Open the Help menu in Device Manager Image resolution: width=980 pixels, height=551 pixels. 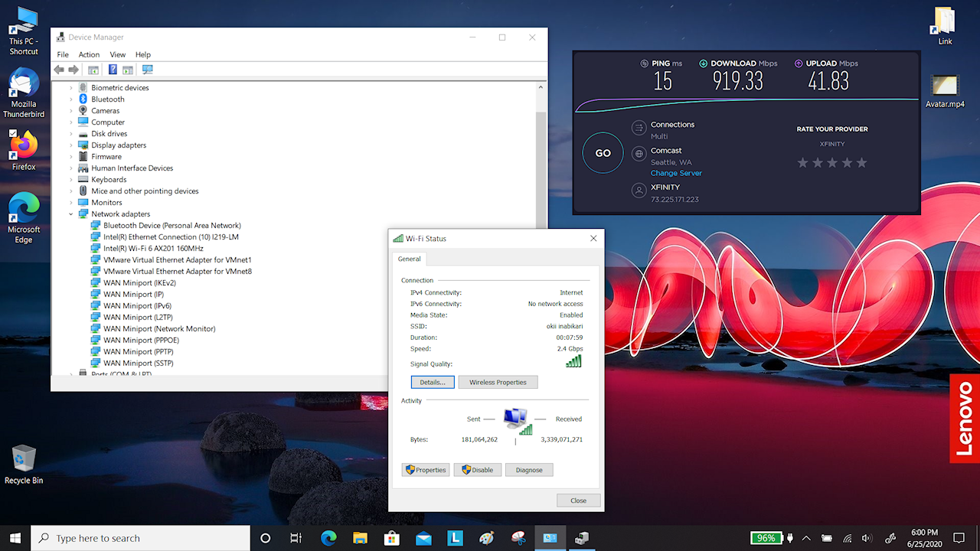(x=143, y=54)
